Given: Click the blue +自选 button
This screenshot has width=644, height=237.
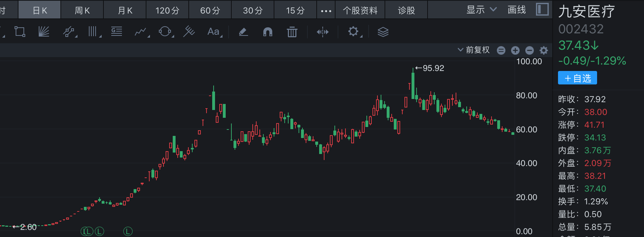Looking at the screenshot, I should click(x=577, y=78).
